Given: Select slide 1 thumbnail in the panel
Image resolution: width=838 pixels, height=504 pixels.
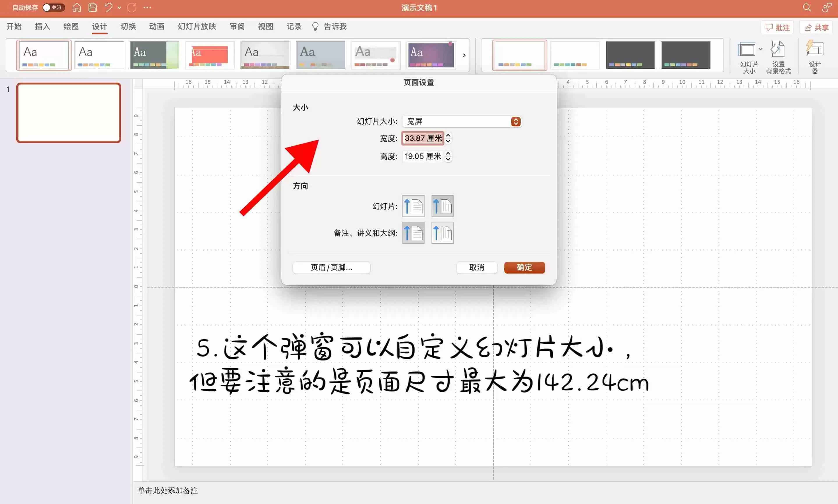Looking at the screenshot, I should tap(68, 112).
